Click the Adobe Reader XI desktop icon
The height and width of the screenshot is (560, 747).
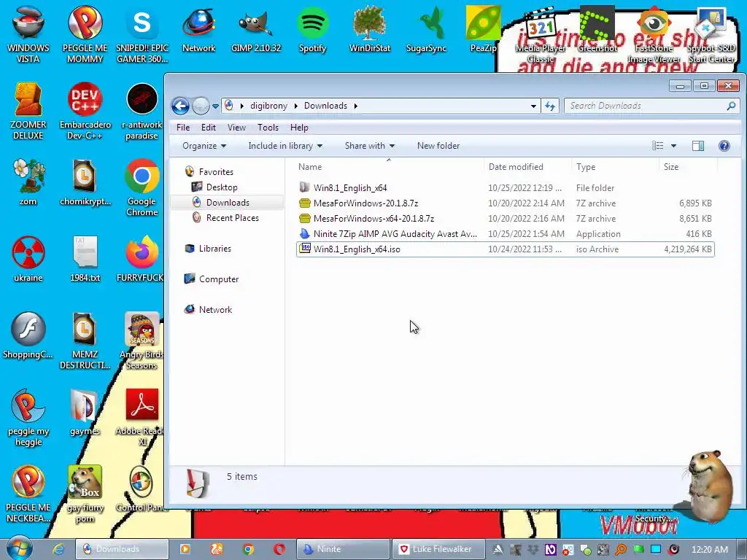(142, 418)
